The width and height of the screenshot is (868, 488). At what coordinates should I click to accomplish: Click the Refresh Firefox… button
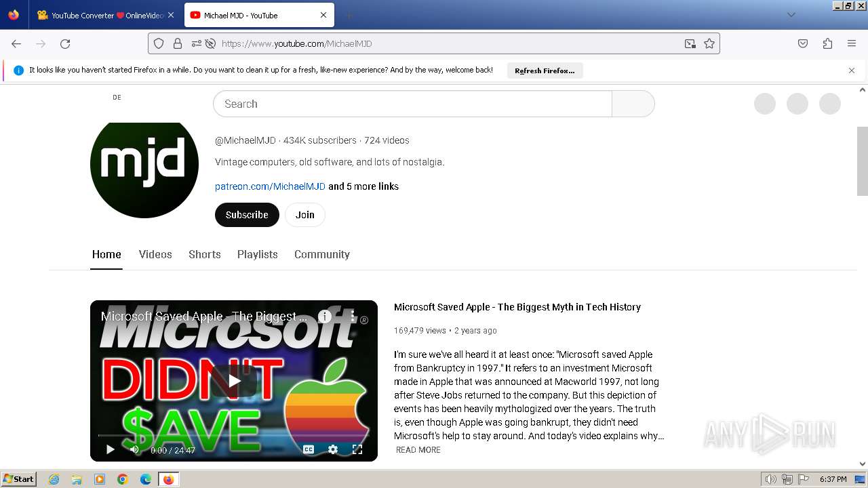545,70
